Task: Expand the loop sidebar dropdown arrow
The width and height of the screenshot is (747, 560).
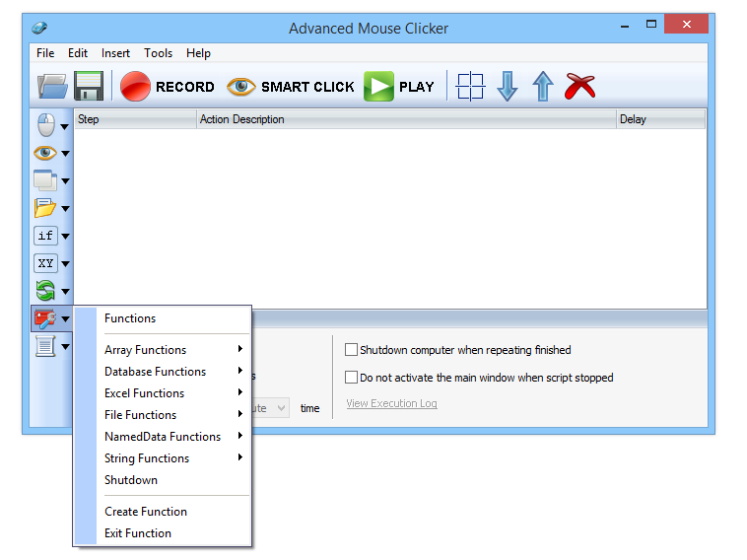Action: (x=65, y=291)
